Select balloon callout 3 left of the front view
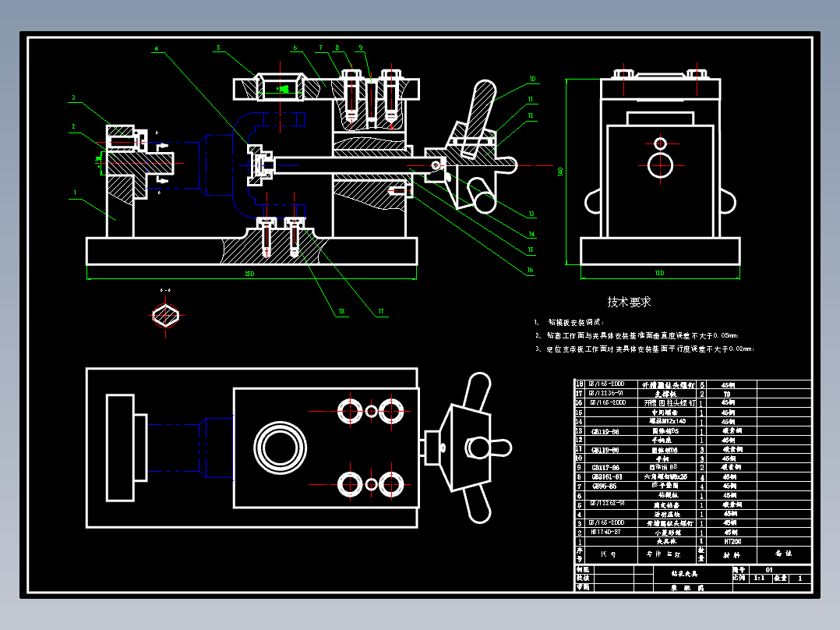This screenshot has width=840, height=630. click(74, 98)
